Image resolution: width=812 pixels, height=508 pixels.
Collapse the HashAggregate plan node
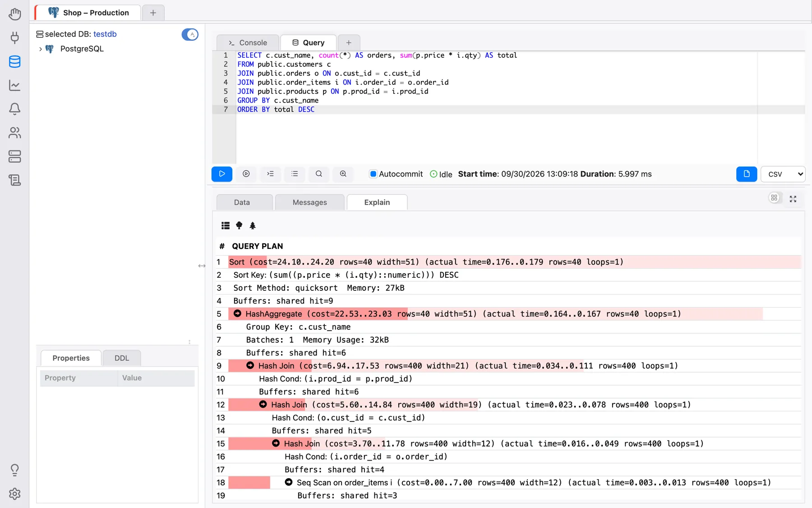click(237, 313)
